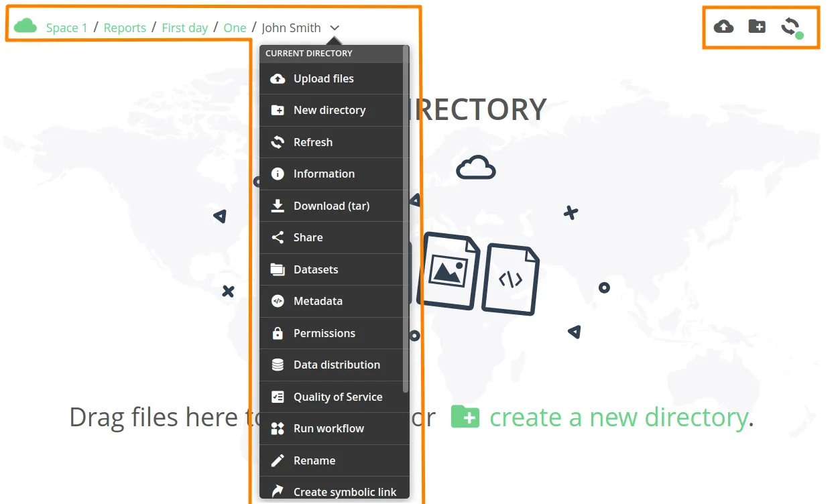Click the green cloud icon in breadcrumbs
The width and height of the screenshot is (836, 504).
pos(25,26)
